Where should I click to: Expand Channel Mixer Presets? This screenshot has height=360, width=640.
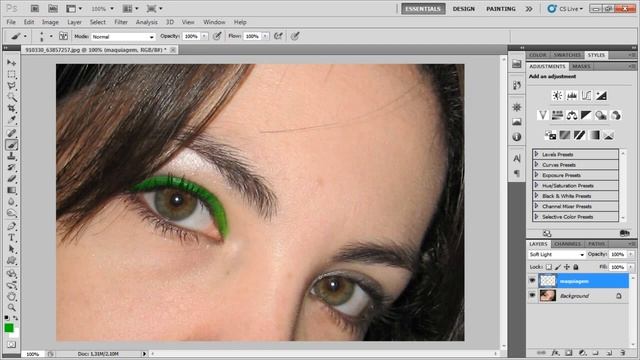coord(536,206)
